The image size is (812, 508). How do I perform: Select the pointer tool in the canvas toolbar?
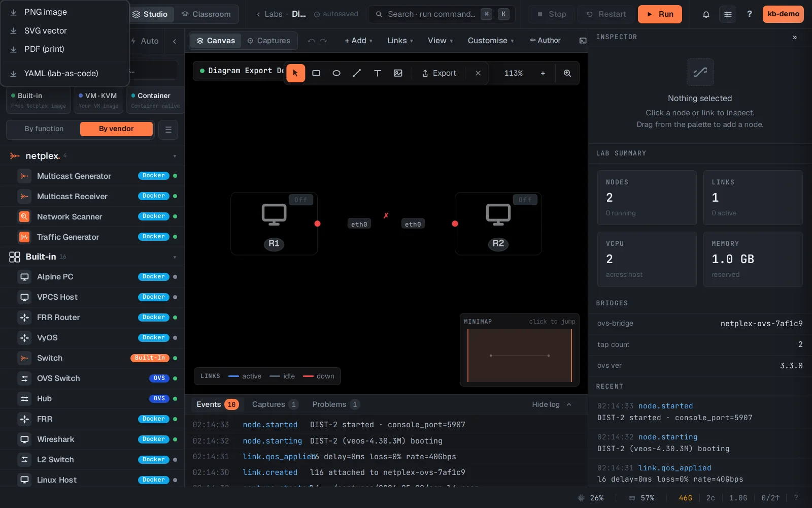pyautogui.click(x=295, y=73)
